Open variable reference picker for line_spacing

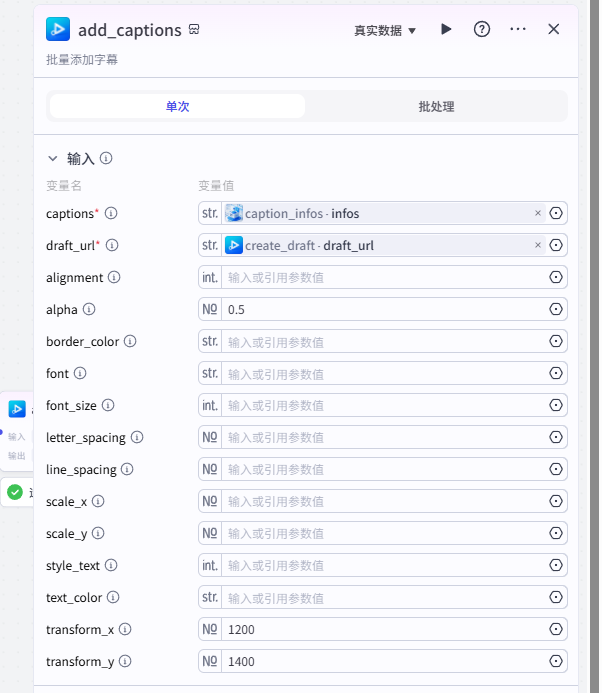pyautogui.click(x=556, y=469)
